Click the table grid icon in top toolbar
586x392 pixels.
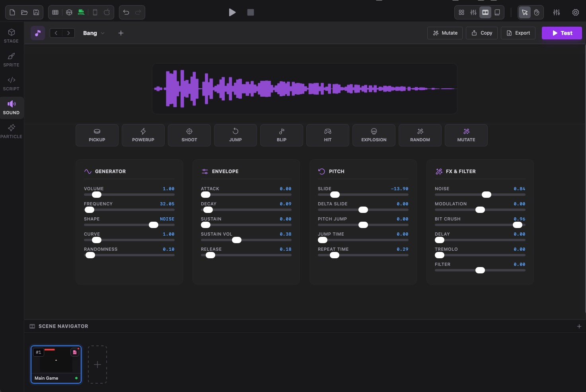(x=55, y=12)
